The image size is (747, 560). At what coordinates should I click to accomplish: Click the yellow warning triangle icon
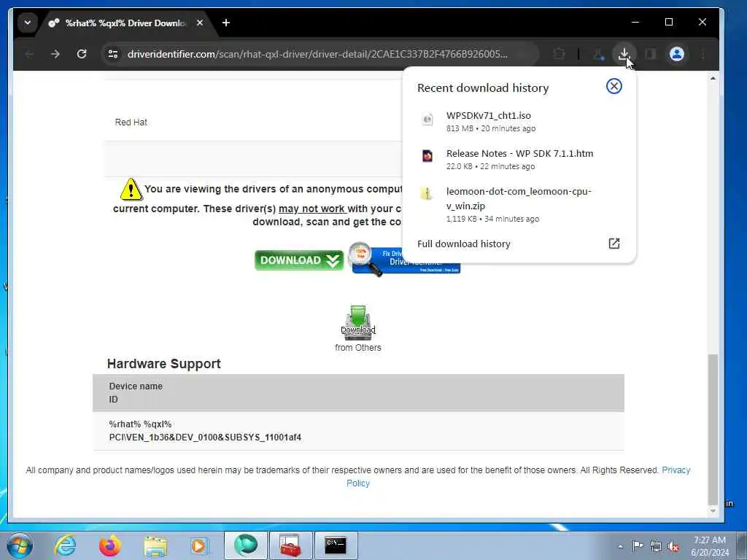131,189
